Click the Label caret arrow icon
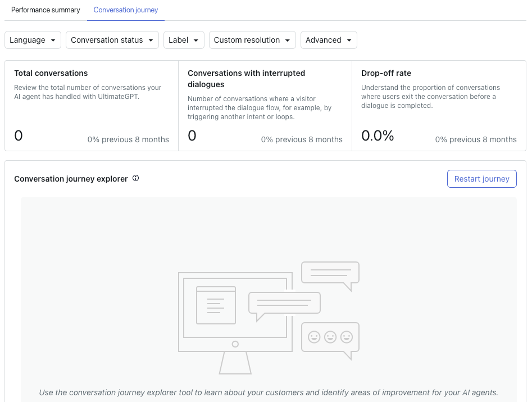Viewport: 532px width, 402px height. [195, 40]
